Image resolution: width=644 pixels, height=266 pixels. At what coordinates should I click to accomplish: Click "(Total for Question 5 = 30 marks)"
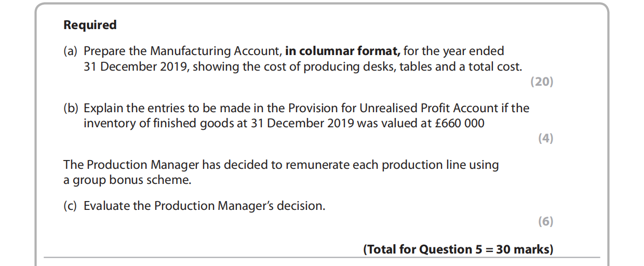click(458, 249)
